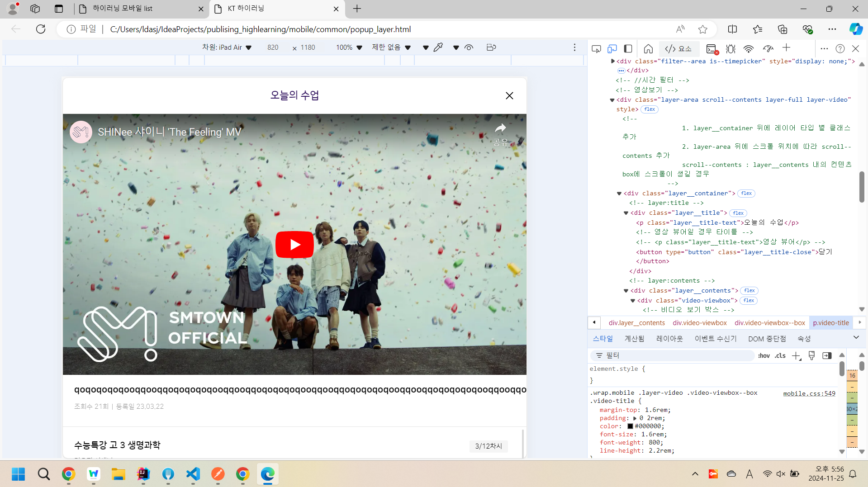The height and width of the screenshot is (487, 868).
Task: Click the DevTools Welcome home icon
Action: pyautogui.click(x=648, y=48)
